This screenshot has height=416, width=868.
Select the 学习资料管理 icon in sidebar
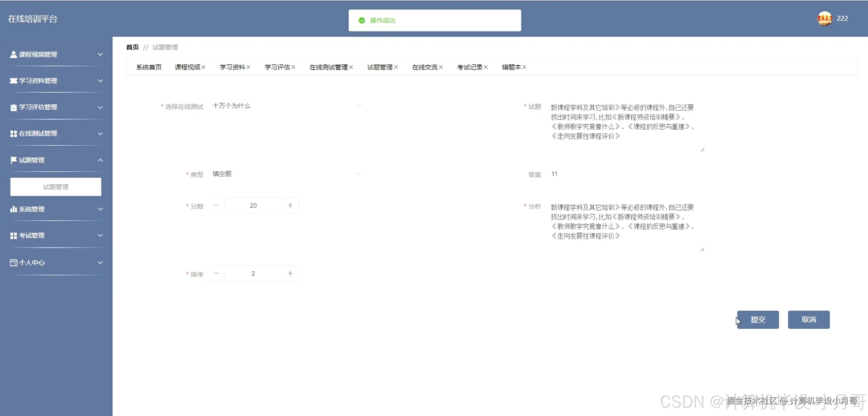click(x=14, y=81)
